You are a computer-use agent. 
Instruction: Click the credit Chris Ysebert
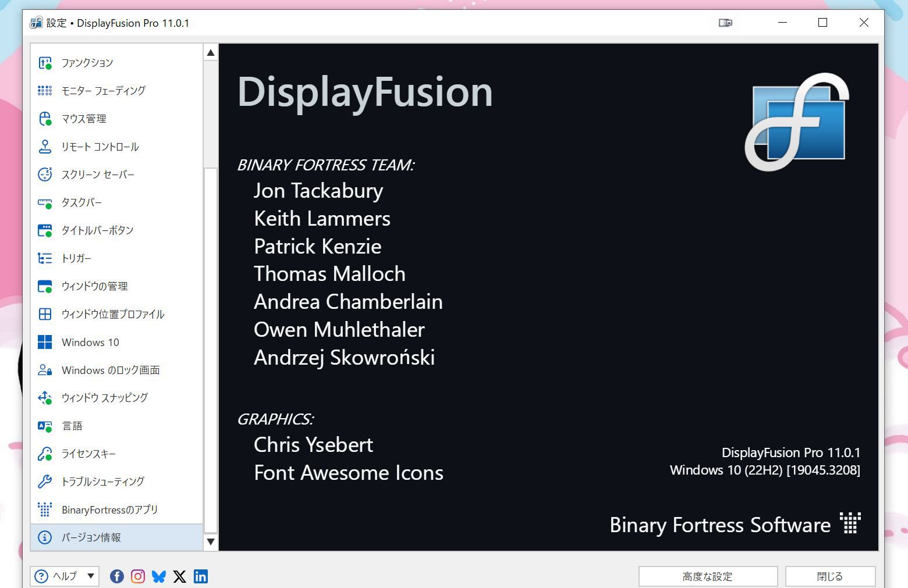313,445
